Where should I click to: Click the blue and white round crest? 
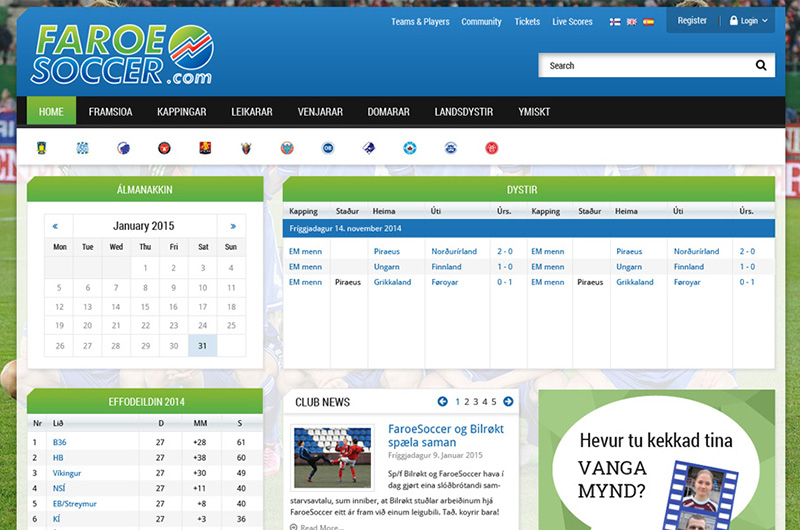click(x=451, y=148)
